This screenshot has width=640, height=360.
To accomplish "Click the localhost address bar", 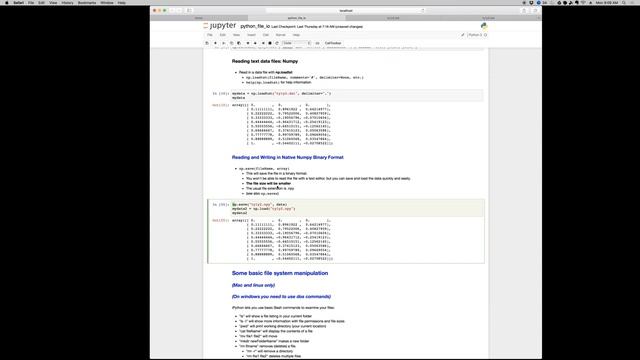I will [346, 10].
